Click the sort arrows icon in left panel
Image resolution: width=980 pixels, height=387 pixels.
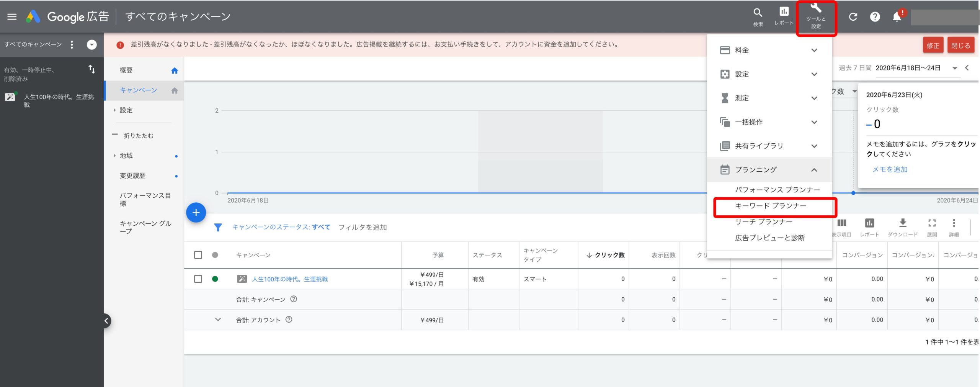91,69
